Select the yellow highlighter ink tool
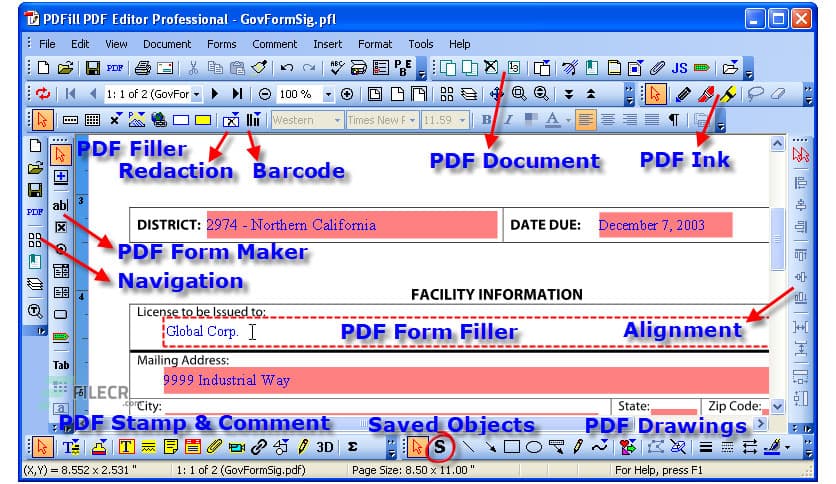Viewport: 836px width, 484px height. 728,94
